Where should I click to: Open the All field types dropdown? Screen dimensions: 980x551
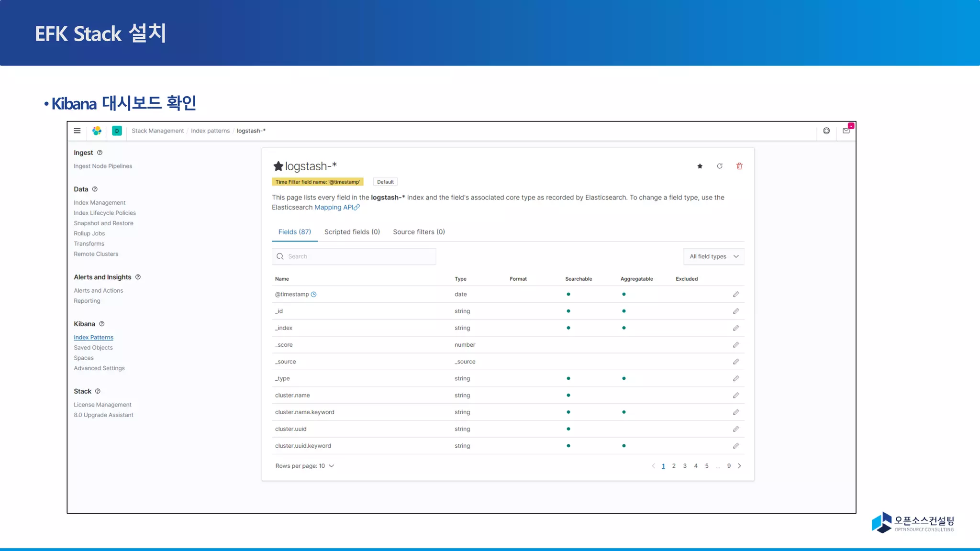713,256
